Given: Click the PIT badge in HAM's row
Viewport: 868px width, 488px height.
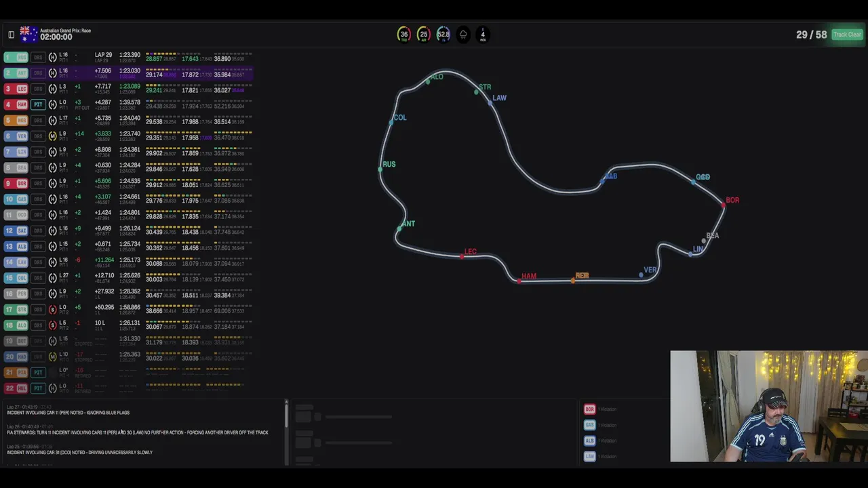Looking at the screenshot, I should tap(38, 105).
